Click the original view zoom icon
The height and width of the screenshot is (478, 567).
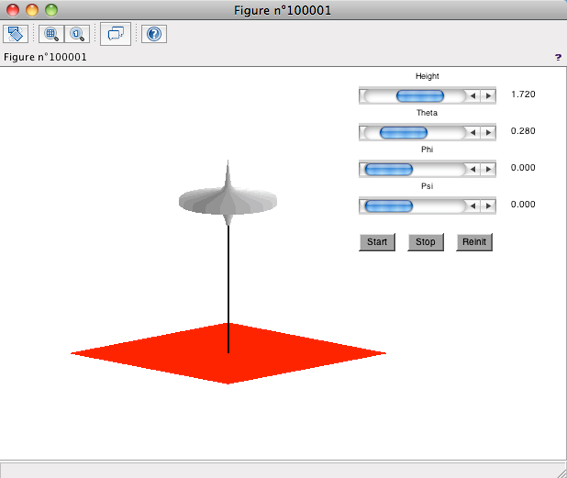pyautogui.click(x=77, y=34)
